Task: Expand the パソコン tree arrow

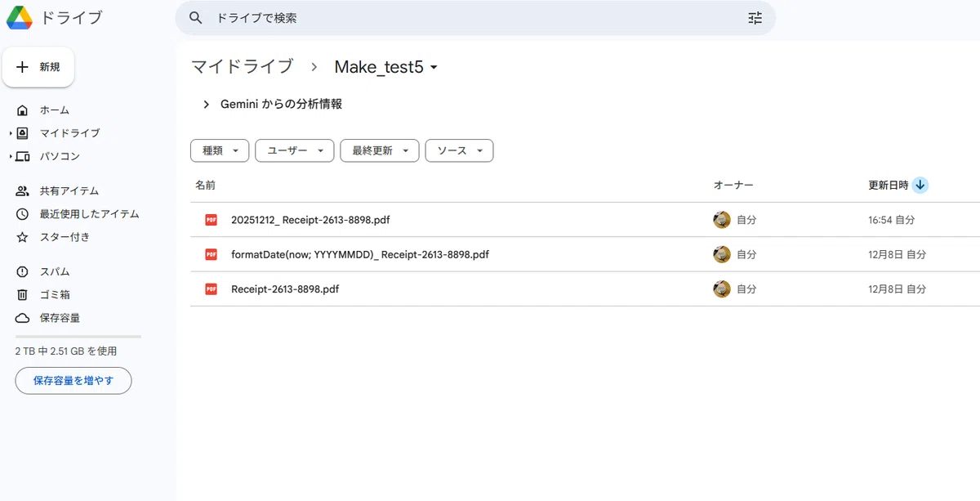Action: point(11,156)
